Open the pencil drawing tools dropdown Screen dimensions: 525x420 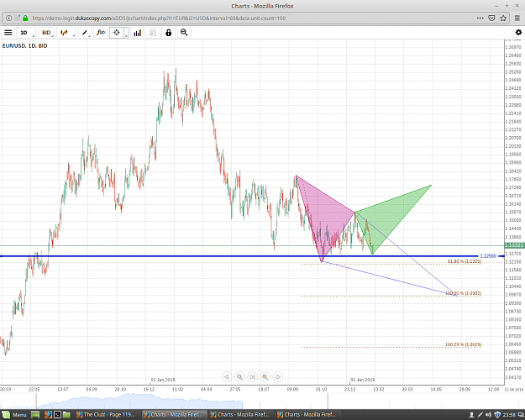pyautogui.click(x=86, y=33)
